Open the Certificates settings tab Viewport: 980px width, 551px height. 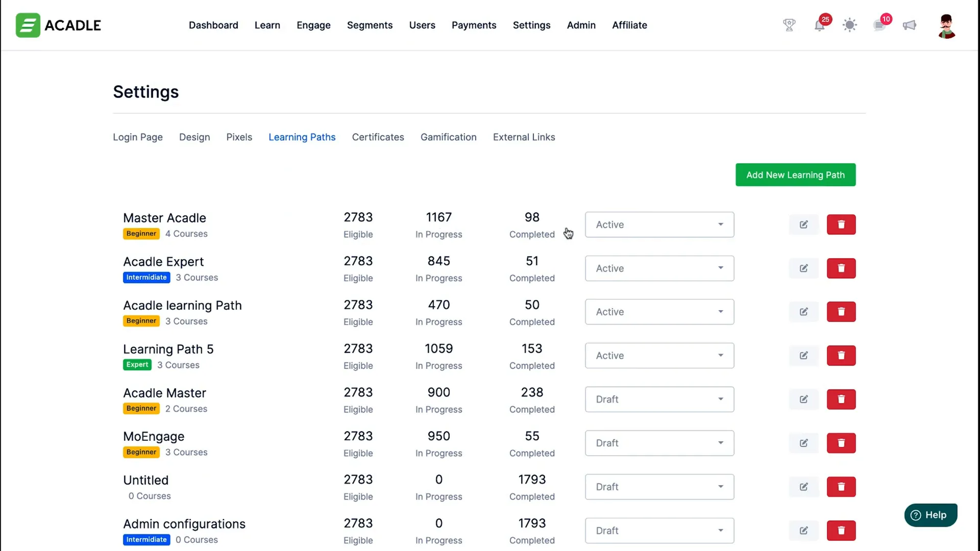click(378, 137)
